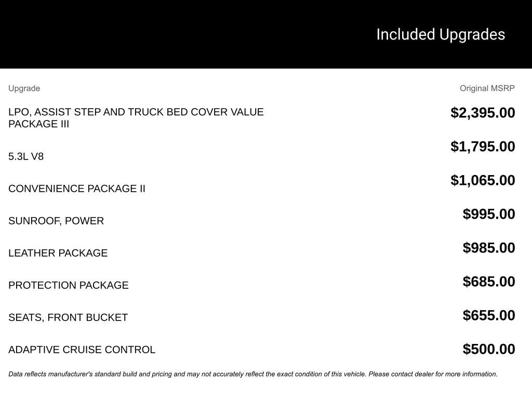The height and width of the screenshot is (399, 532).
Task: Select the 5.3L V8 upgrade
Action: 26,156
